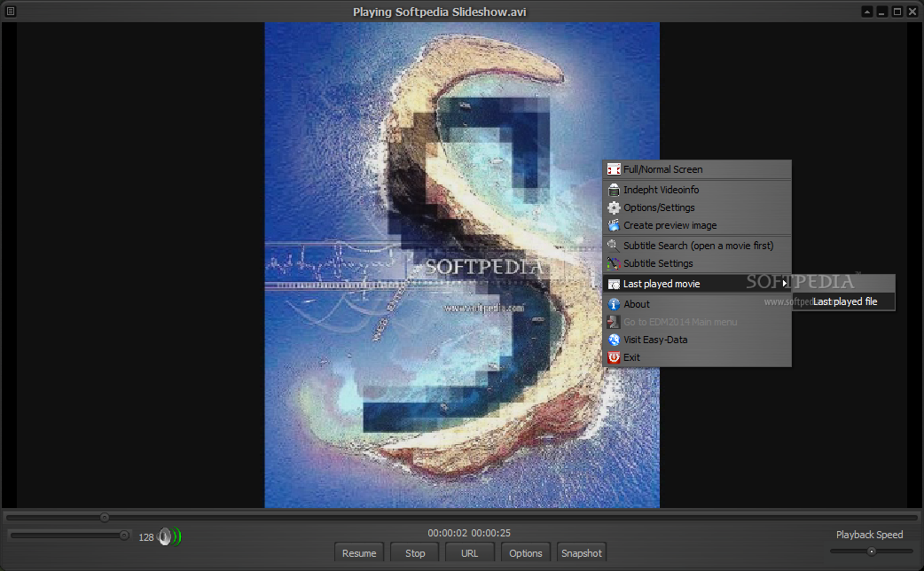Open the URL button

470,552
